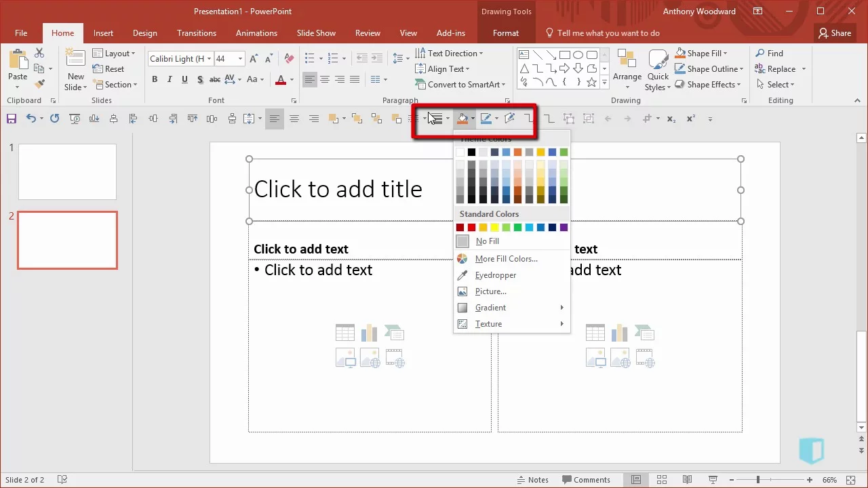The image size is (868, 488).
Task: Click the Comments button in status bar
Action: click(585, 480)
